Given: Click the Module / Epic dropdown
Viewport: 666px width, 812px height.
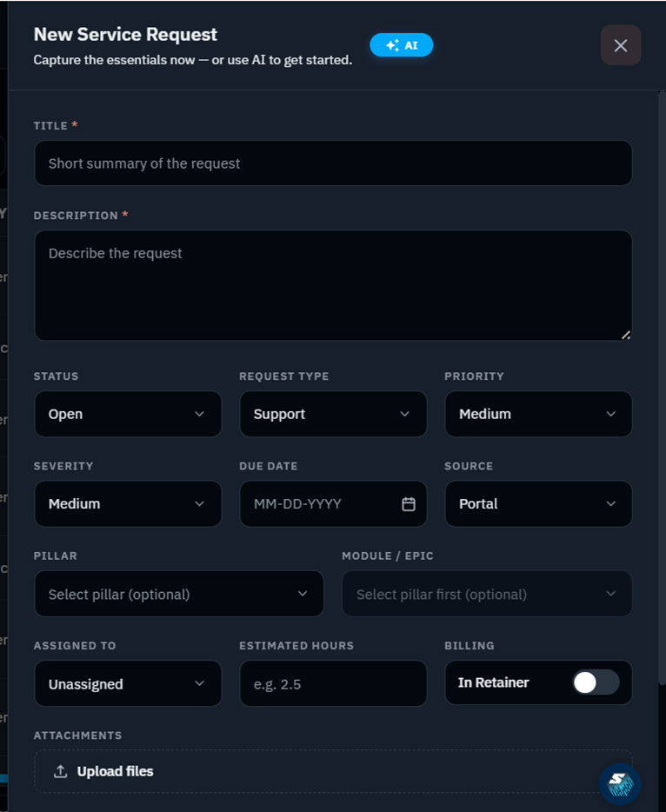Looking at the screenshot, I should (x=487, y=594).
